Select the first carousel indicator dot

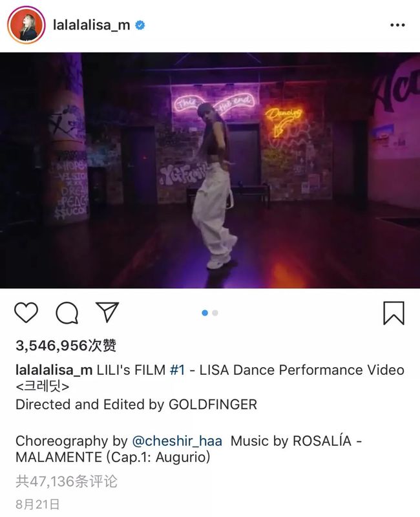coord(205,313)
